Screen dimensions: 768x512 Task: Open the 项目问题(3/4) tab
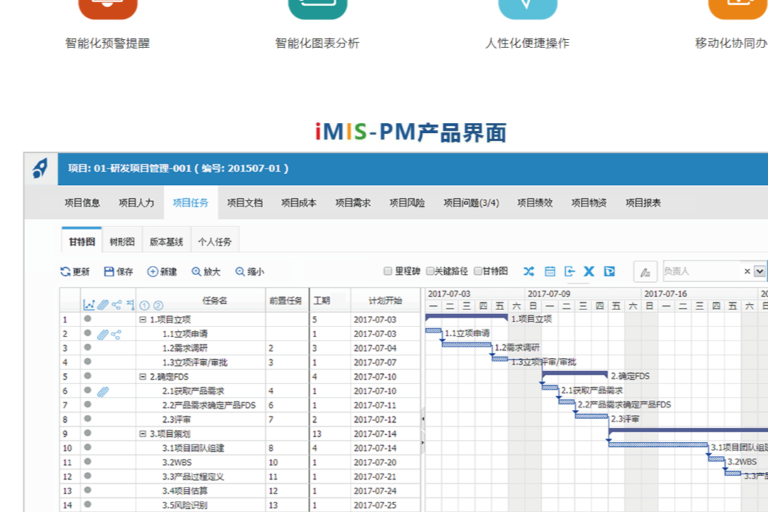[471, 202]
